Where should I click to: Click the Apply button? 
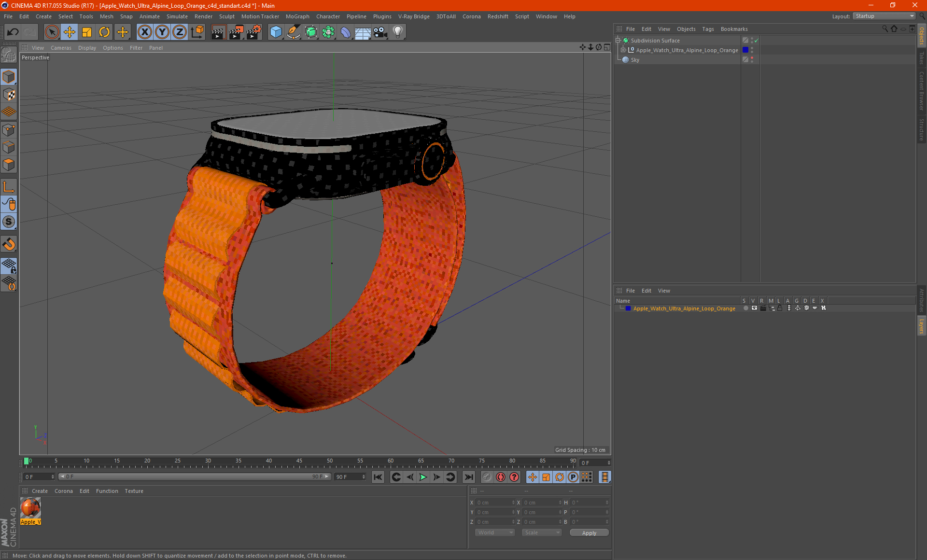[589, 533]
